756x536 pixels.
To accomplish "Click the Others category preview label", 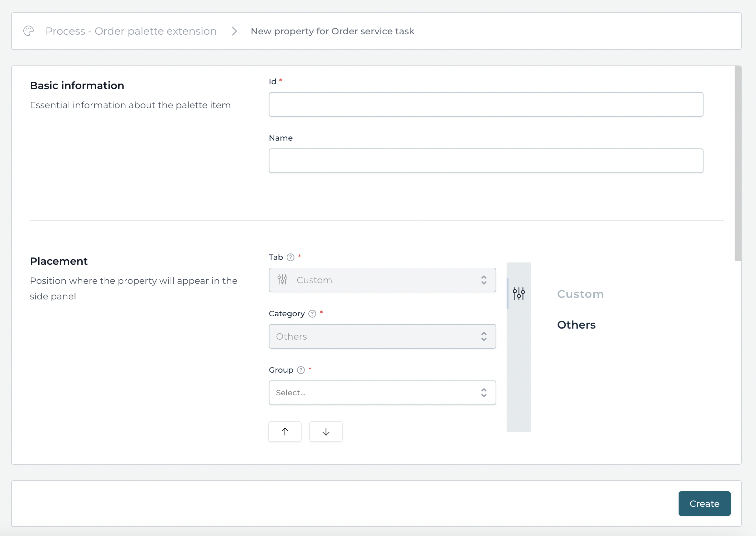I will pos(576,324).
